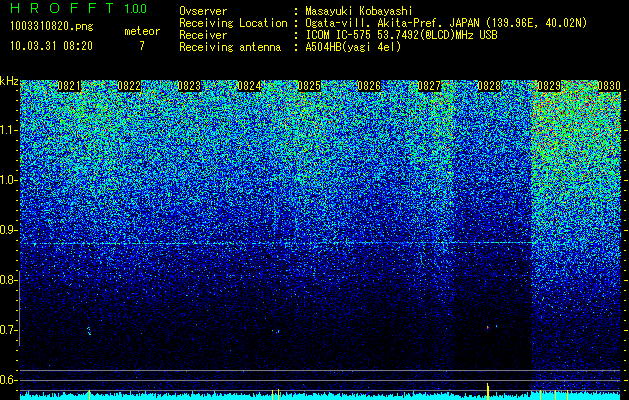The height and width of the screenshot is (400, 629).
Task: Click the 0826 time marker
Action: pyautogui.click(x=369, y=86)
